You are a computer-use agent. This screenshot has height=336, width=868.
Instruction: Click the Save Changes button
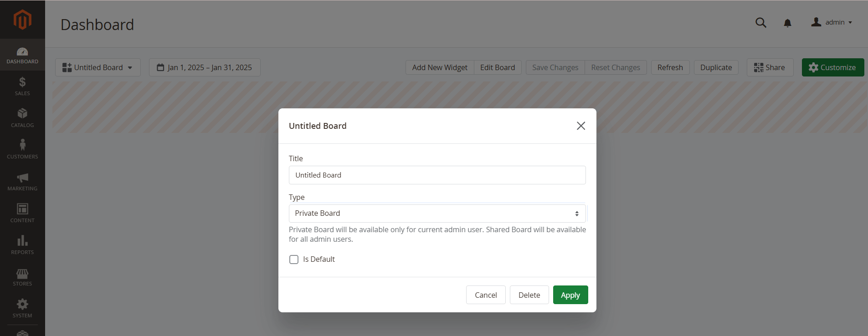(x=555, y=67)
